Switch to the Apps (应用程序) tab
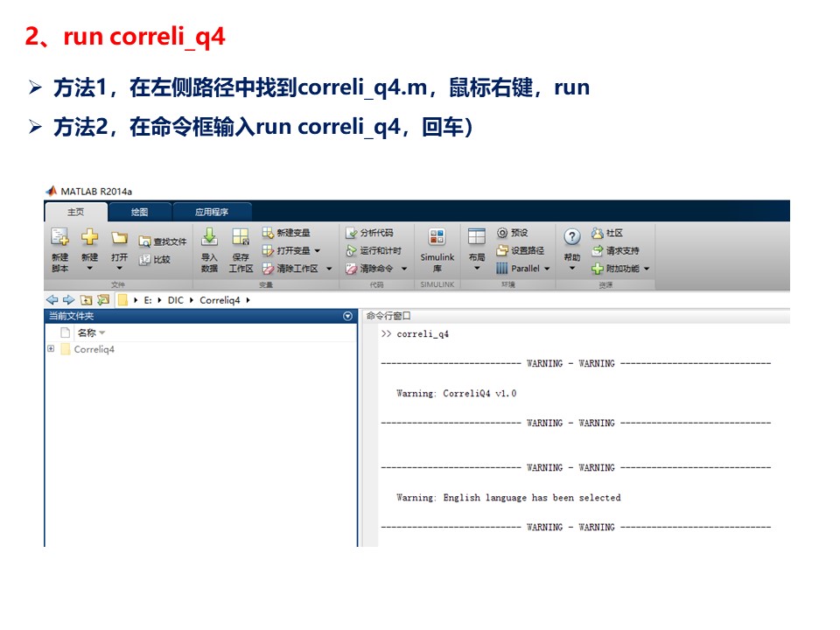The height and width of the screenshot is (630, 840). click(212, 212)
